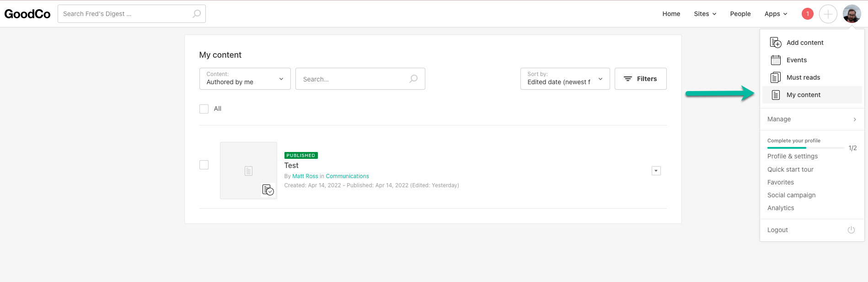Go to Home in the top navigation

(671, 14)
